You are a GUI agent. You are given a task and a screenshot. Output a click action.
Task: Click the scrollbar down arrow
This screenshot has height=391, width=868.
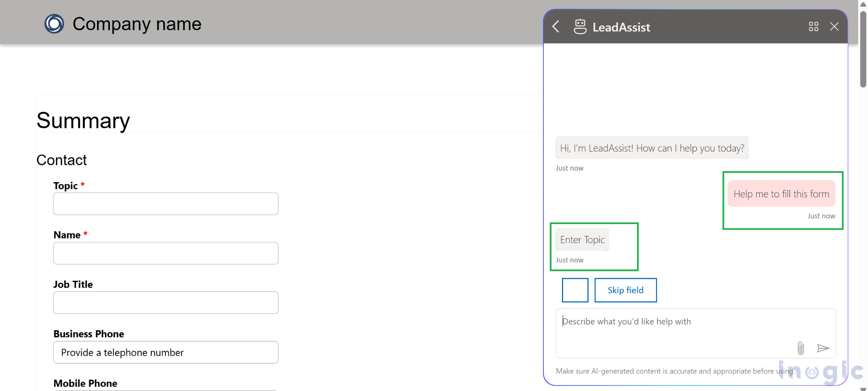(x=863, y=388)
